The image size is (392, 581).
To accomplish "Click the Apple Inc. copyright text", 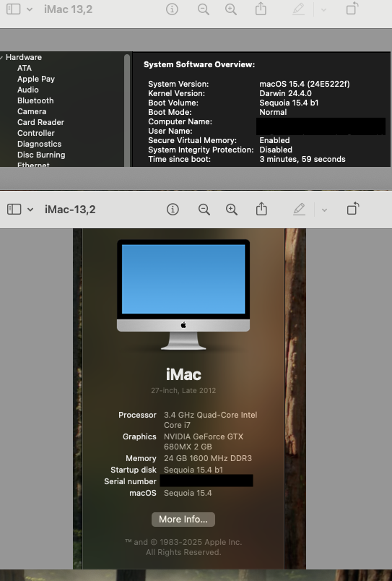I will click(183, 547).
